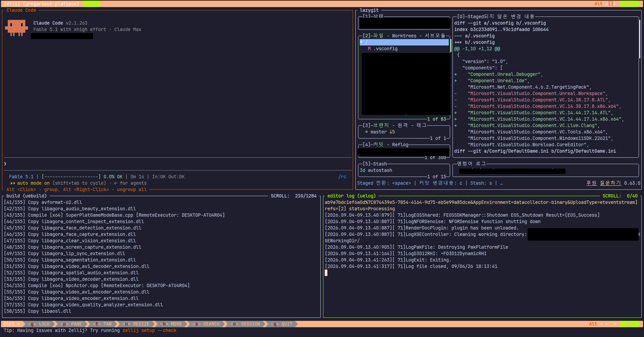The image size is (644, 337).
Task: Switch to the 서브모듈 tab
Action: click(x=435, y=36)
